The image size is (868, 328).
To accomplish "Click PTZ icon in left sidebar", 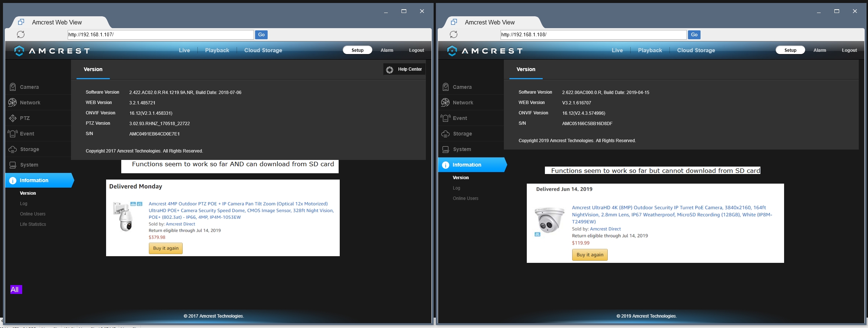I will point(13,118).
